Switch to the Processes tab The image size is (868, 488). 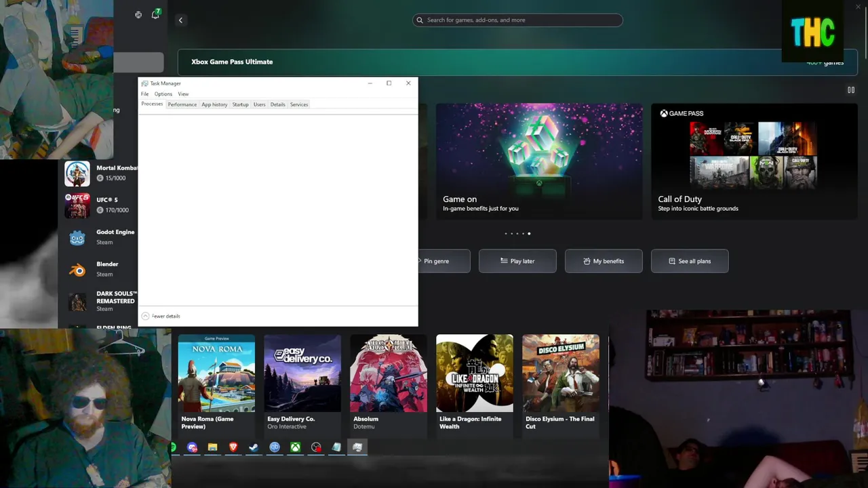point(152,104)
